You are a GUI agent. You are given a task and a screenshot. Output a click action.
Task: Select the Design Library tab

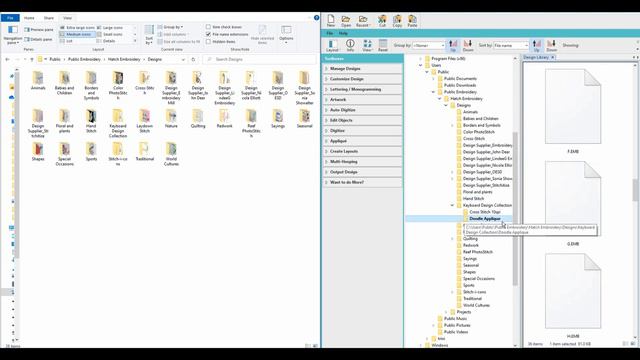tap(536, 58)
